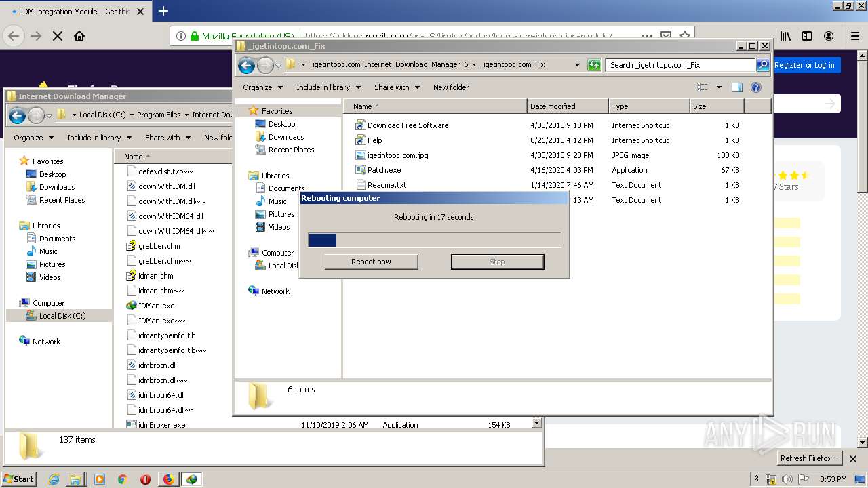Viewport: 868px width, 488px height.
Task: Refresh the _igetintopc.com_Fix address bar
Action: (594, 65)
